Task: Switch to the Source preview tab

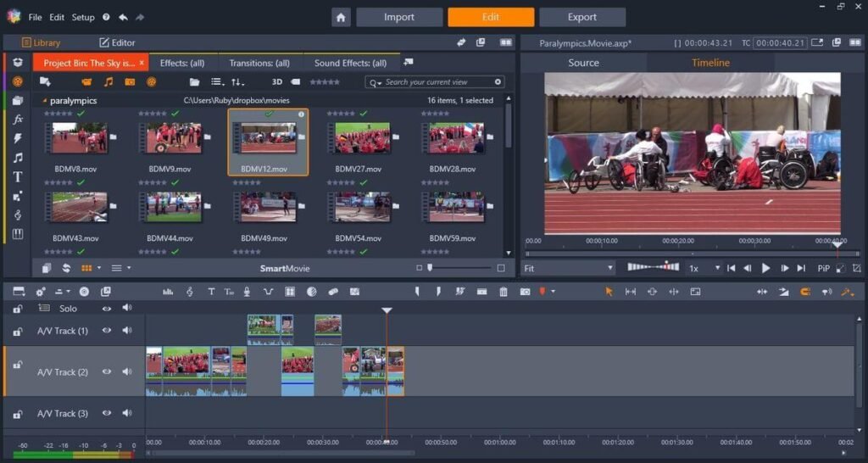Action: [x=583, y=63]
